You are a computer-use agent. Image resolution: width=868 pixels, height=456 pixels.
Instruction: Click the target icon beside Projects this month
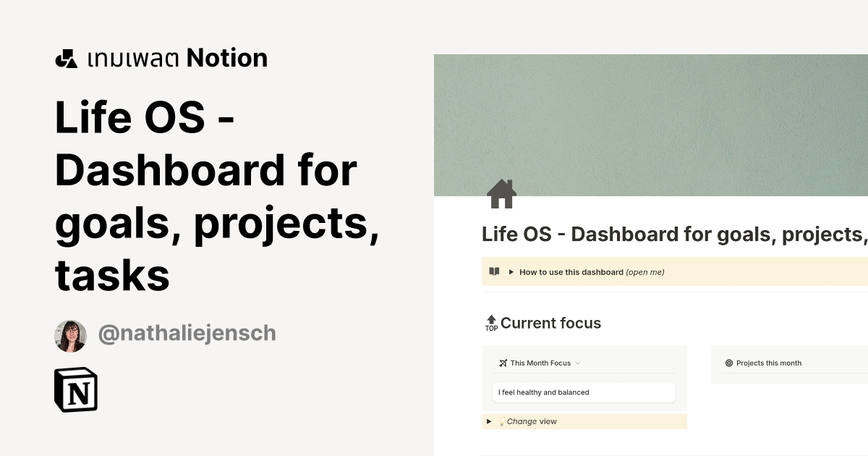[x=728, y=363]
